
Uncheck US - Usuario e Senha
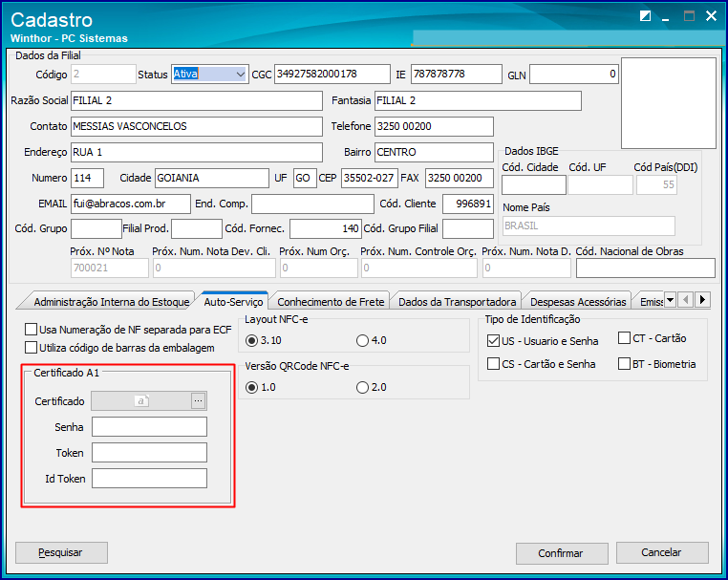coord(493,341)
